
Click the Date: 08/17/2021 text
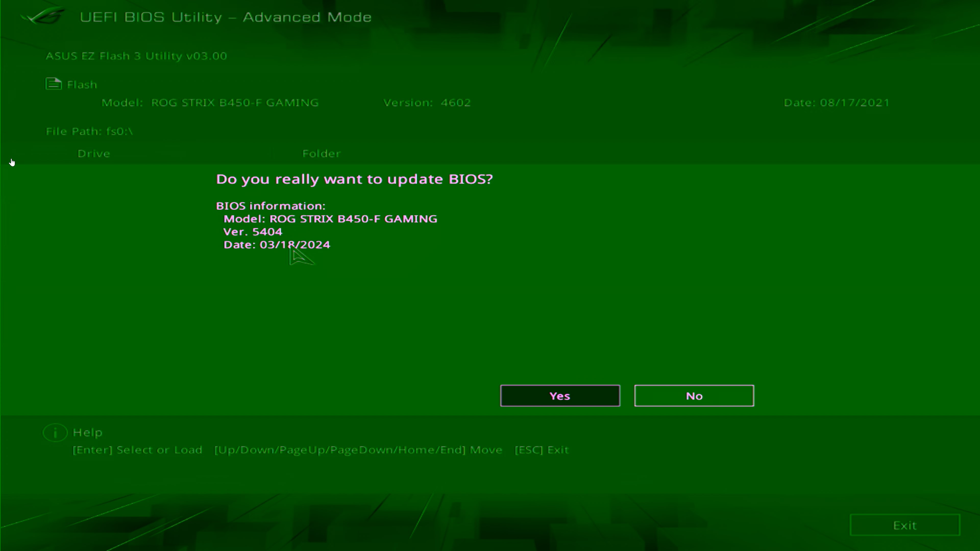tap(837, 102)
